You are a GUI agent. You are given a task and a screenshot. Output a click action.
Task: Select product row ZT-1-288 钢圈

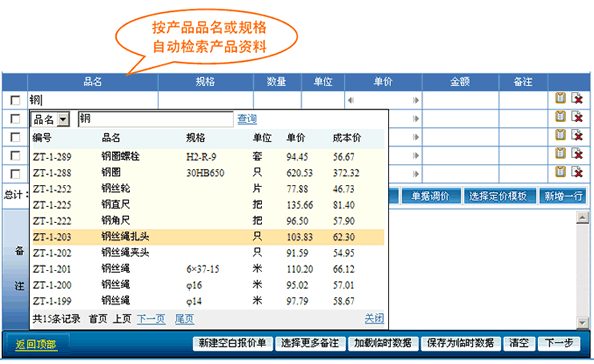pos(208,173)
